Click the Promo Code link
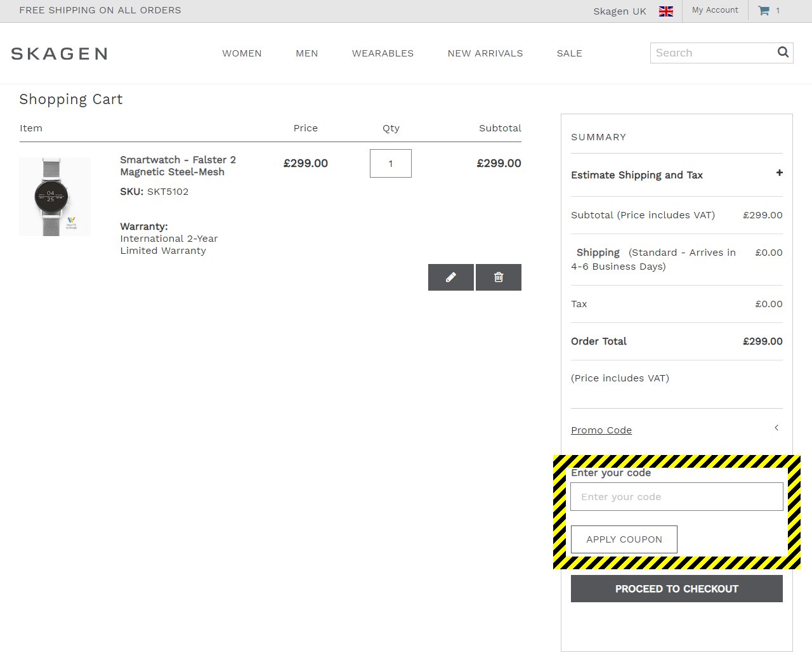Image resolution: width=812 pixels, height=660 pixels. (x=601, y=430)
